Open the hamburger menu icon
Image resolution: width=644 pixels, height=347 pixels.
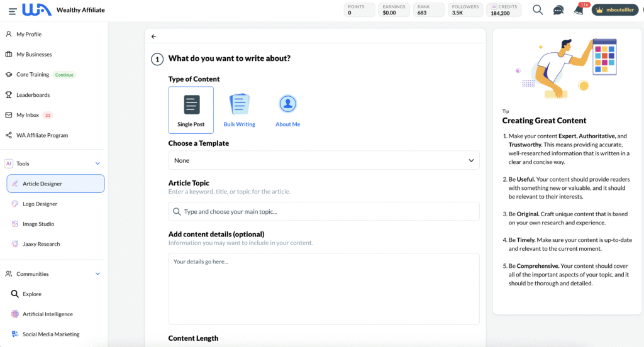pos(13,11)
